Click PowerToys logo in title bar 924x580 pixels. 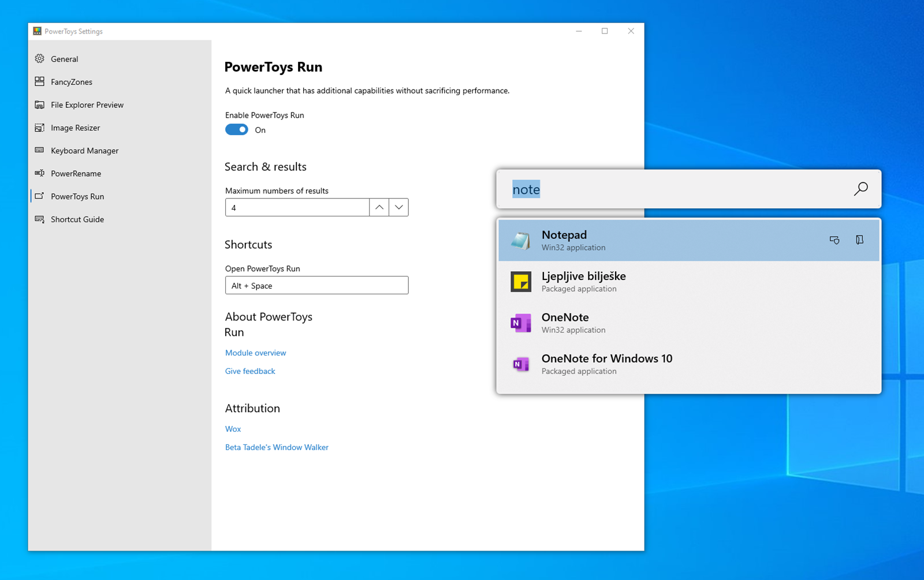[37, 31]
